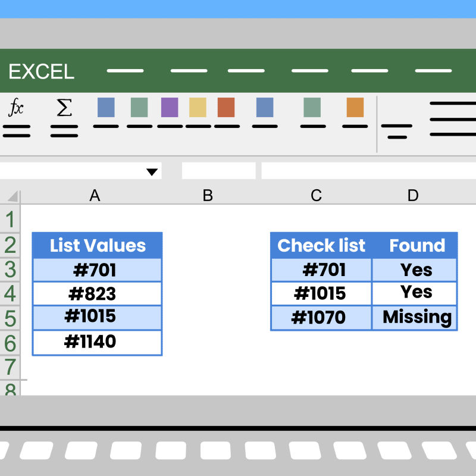Click the Found column header cell
The width and height of the screenshot is (476, 476).
(416, 245)
